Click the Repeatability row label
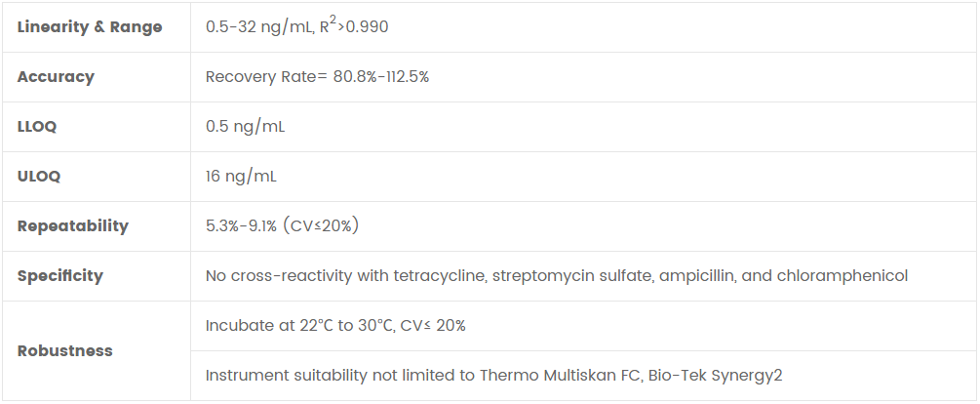The width and height of the screenshot is (980, 404). point(72,226)
